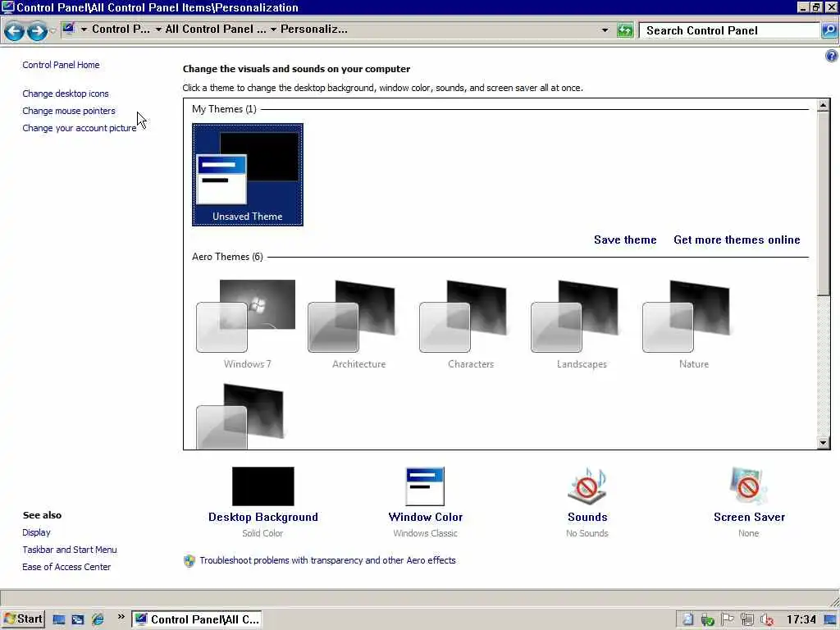Open Change desktop icons link
The image size is (840, 630).
coord(66,94)
